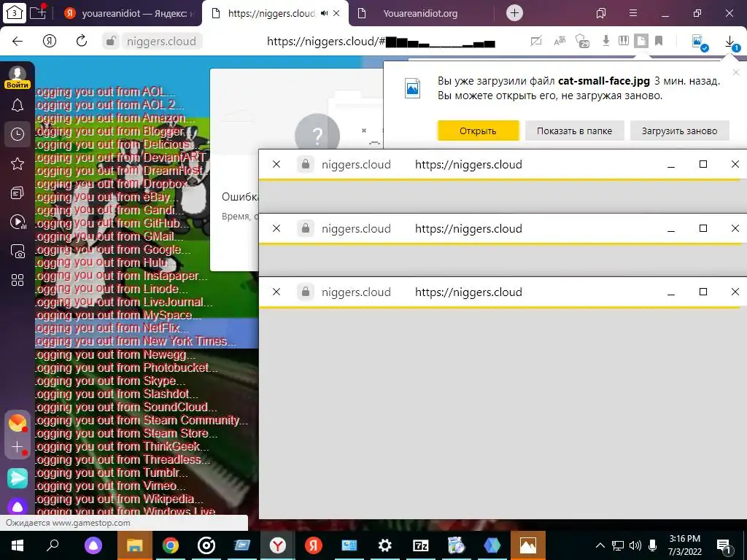Click the new tab group icon with red dot

tap(38, 12)
